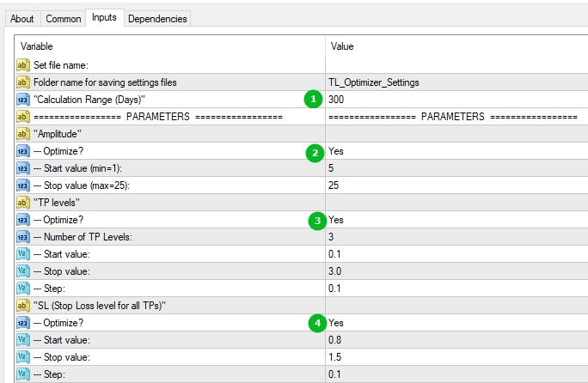The image size is (588, 383).
Task: Select the Stop value (max=25) label
Action: pyautogui.click(x=82, y=185)
